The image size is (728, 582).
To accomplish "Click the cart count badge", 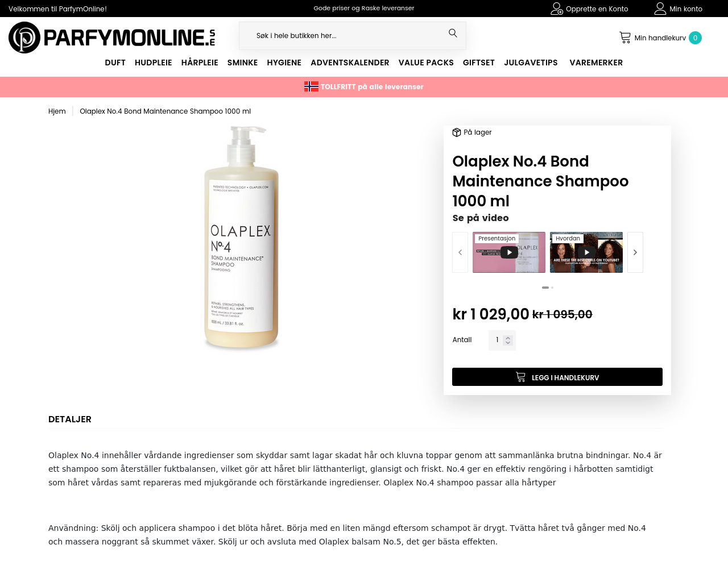I will 695,38.
